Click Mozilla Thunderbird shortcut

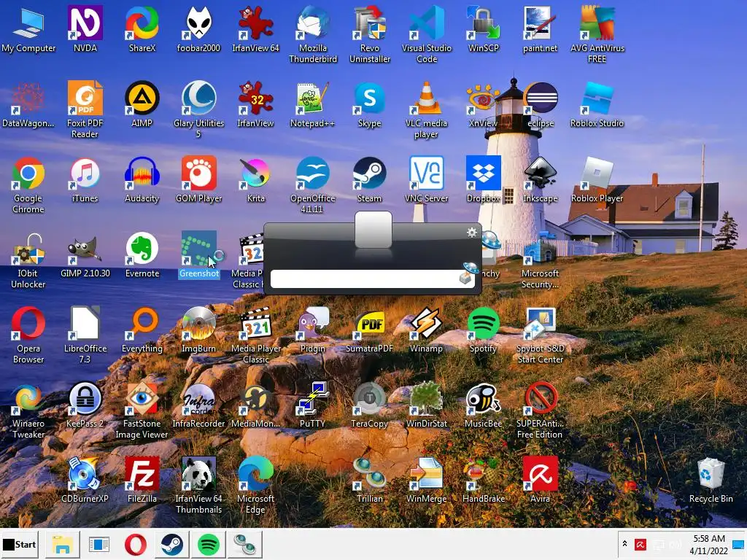[312, 34]
